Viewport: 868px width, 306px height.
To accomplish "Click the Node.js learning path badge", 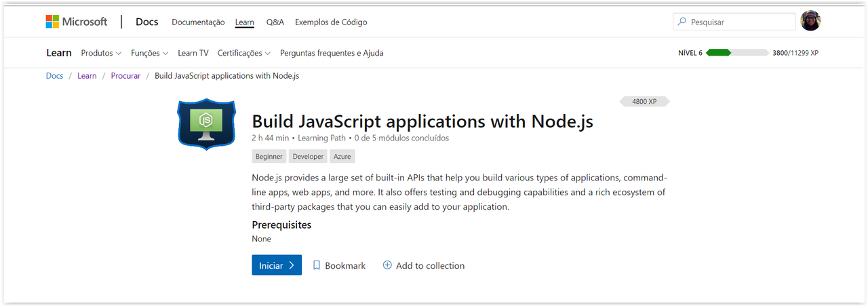I will 206,123.
